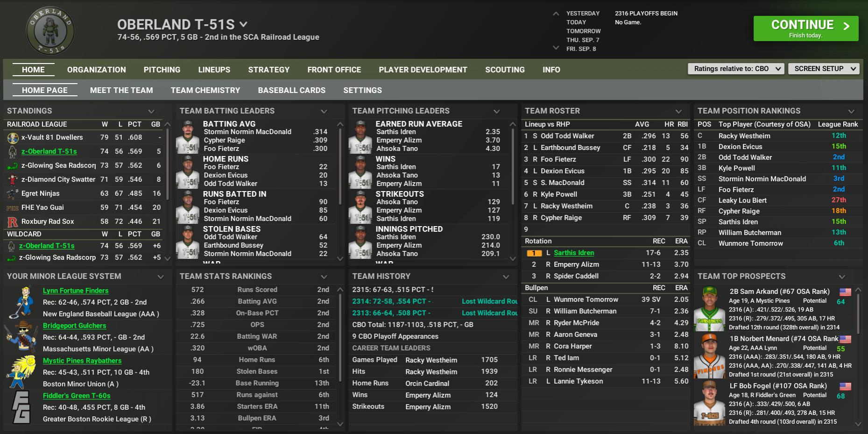Image resolution: width=868 pixels, height=434 pixels.
Task: Open the Sarthis Idren rotation link
Action: [x=573, y=253]
